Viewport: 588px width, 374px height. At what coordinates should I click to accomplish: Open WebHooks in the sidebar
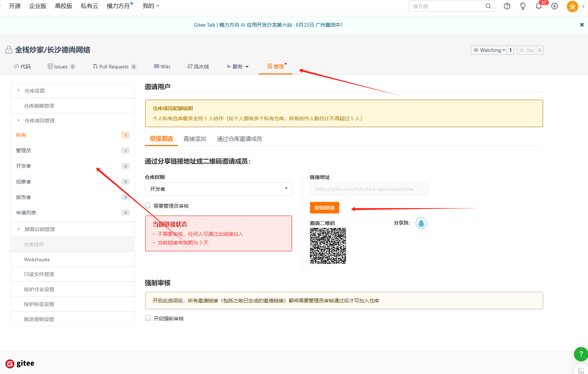37,260
